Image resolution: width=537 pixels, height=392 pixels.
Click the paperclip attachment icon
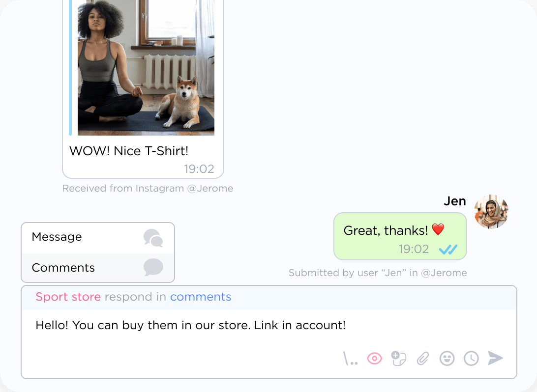[x=423, y=359]
